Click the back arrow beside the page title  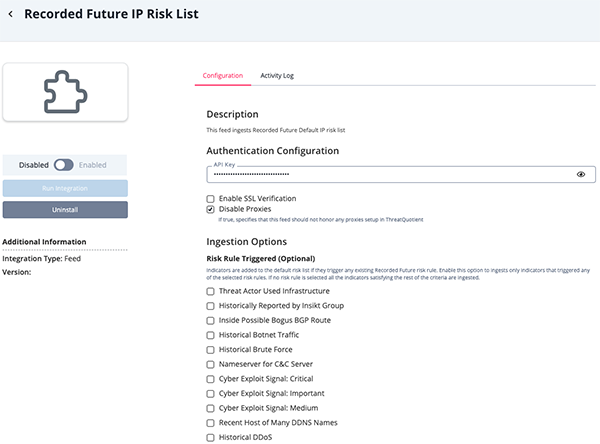(11, 15)
